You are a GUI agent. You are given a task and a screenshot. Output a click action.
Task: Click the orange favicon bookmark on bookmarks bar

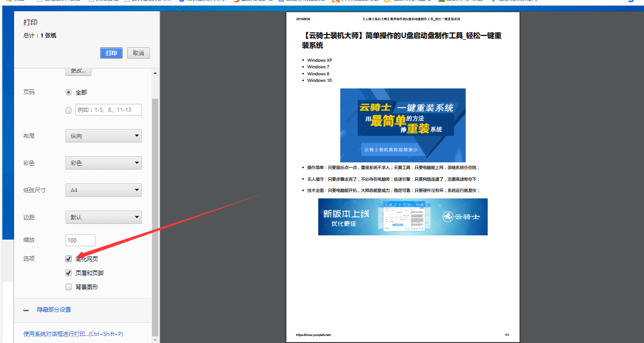point(336,2)
